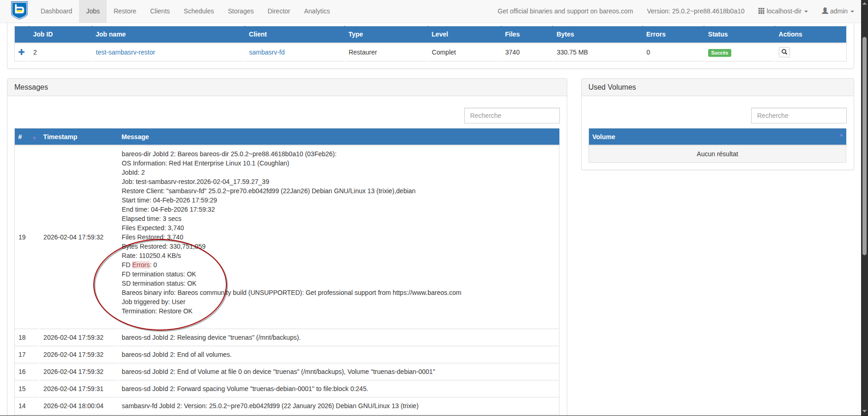Screen dimensions: 868x416
Task: Select message 16 'End of Volume' text
Action: 279,372
